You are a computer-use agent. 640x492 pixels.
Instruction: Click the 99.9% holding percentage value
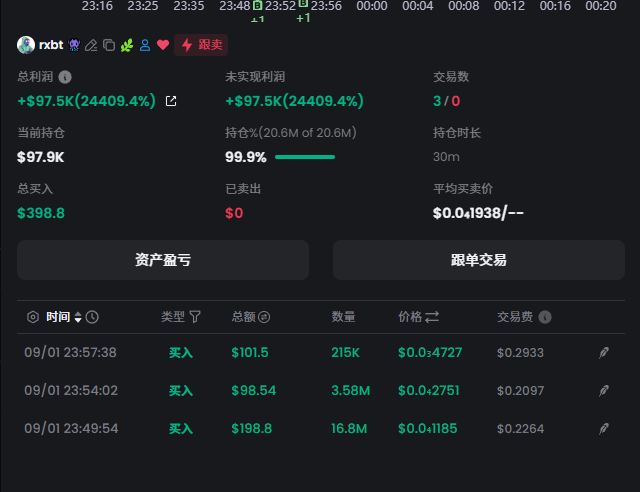coord(246,157)
